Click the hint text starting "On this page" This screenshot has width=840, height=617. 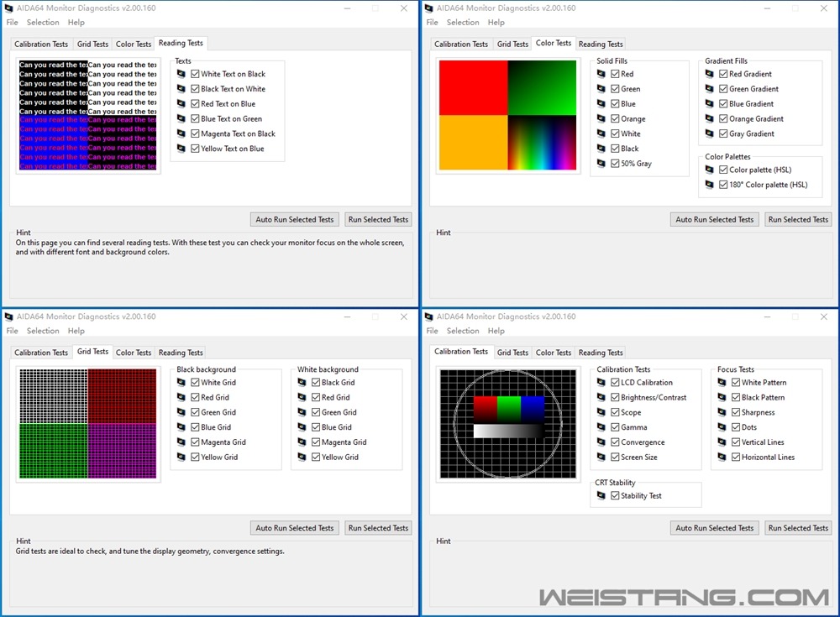pos(210,248)
